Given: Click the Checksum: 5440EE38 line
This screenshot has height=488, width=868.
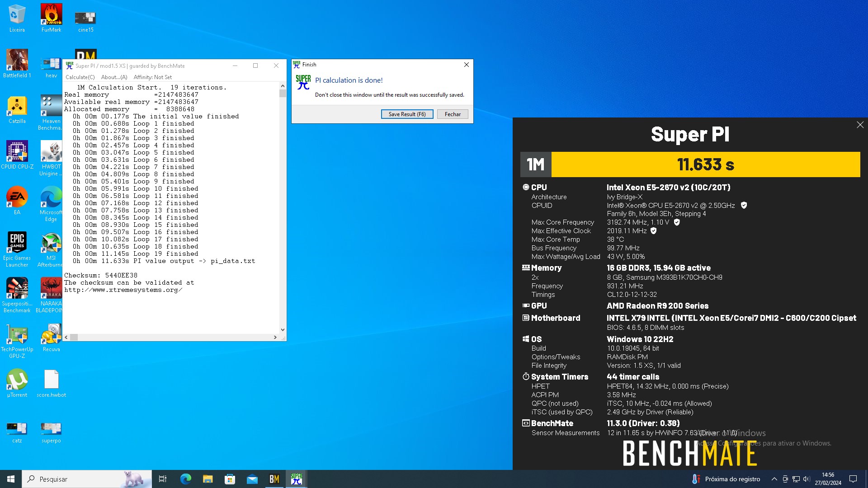Looking at the screenshot, I should coord(101,275).
